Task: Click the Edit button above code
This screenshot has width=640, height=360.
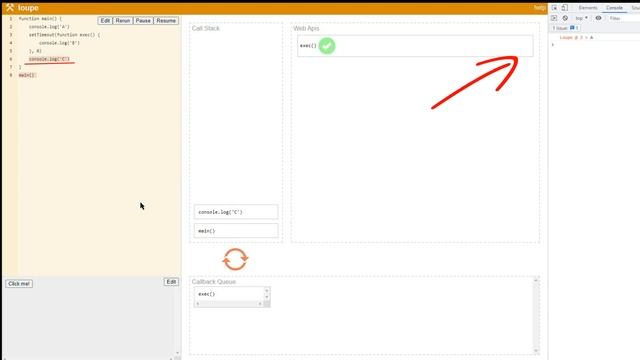Action: pyautogui.click(x=105, y=20)
